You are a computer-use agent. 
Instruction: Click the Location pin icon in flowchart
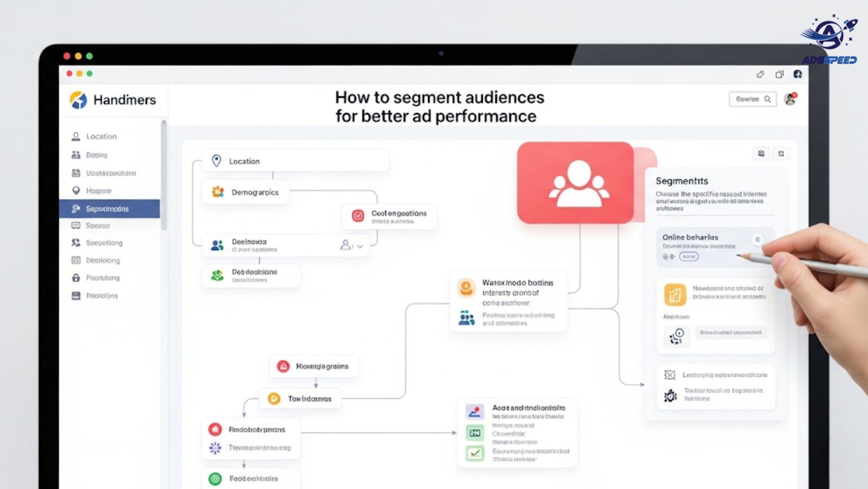216,161
